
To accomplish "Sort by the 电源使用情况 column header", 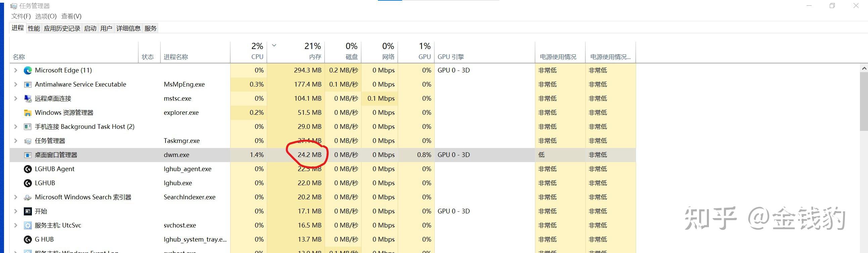I will [x=560, y=52].
